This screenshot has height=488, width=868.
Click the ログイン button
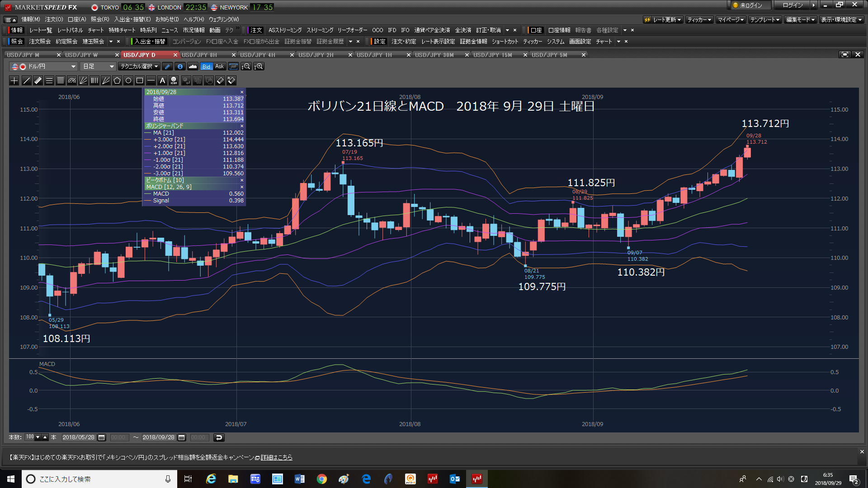(793, 5)
